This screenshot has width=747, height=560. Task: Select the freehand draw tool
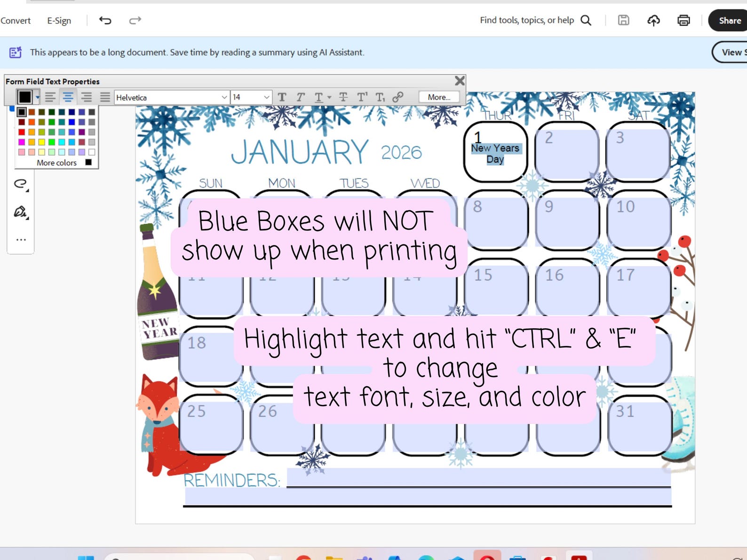coord(21,184)
